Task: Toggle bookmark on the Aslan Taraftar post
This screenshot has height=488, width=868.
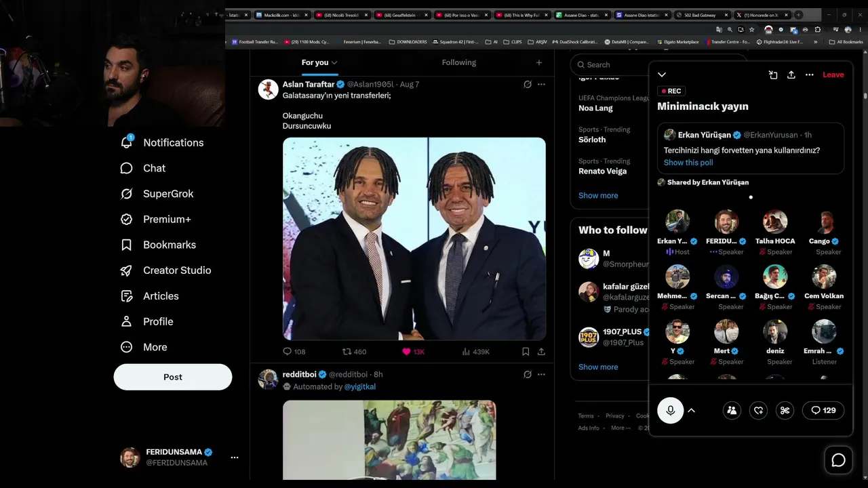Action: (526, 352)
